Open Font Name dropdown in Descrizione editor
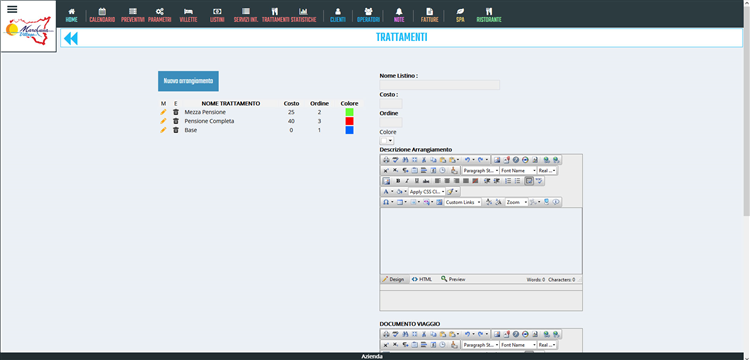This screenshot has width=750, height=360. (x=518, y=170)
